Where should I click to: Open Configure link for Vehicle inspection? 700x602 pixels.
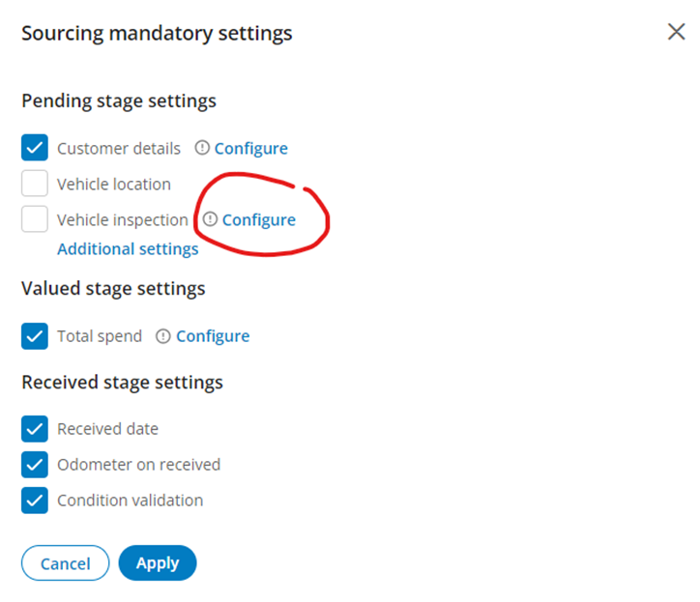259,219
